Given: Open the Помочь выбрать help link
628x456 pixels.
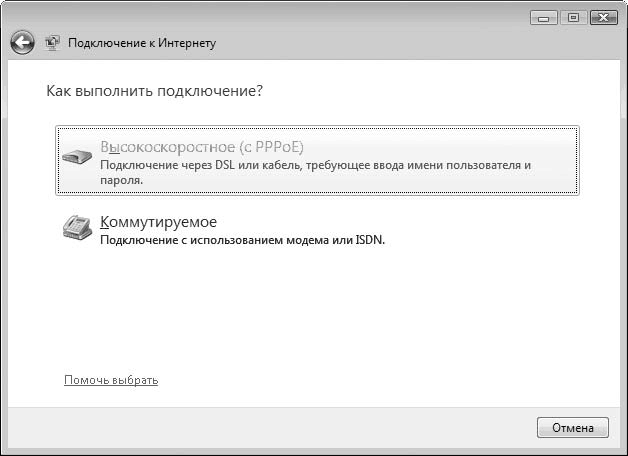Looking at the screenshot, I should [x=111, y=380].
